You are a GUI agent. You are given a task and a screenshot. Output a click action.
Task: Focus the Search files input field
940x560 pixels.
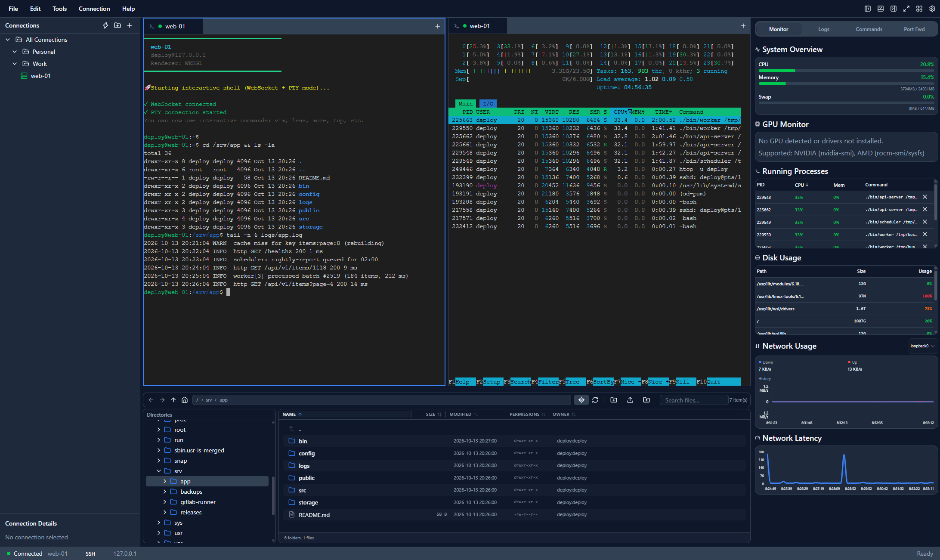693,400
